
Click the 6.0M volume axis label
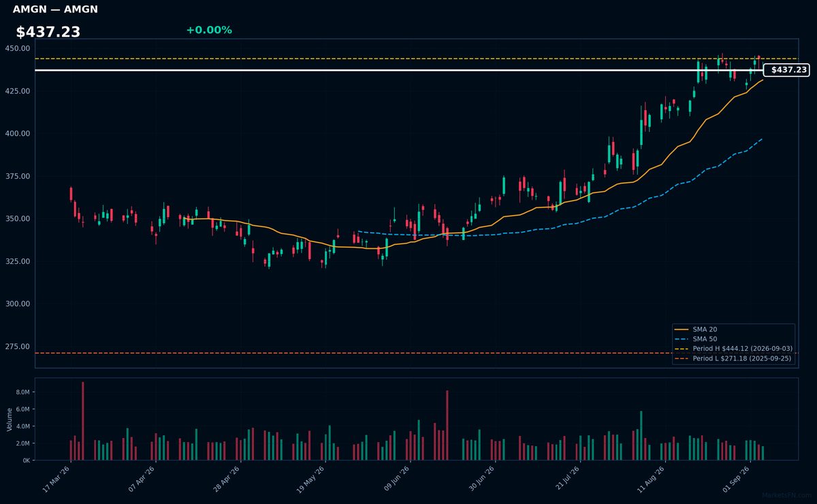(23, 409)
